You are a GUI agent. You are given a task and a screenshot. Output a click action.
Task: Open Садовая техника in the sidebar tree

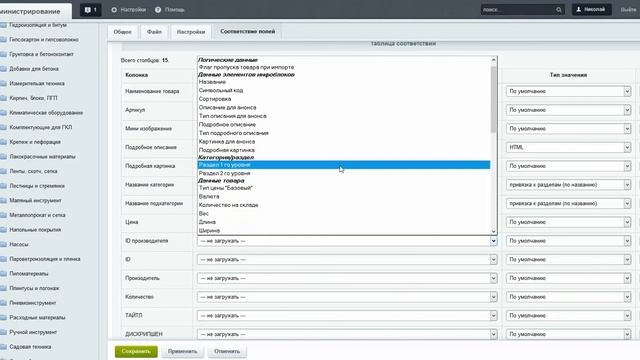(30, 347)
